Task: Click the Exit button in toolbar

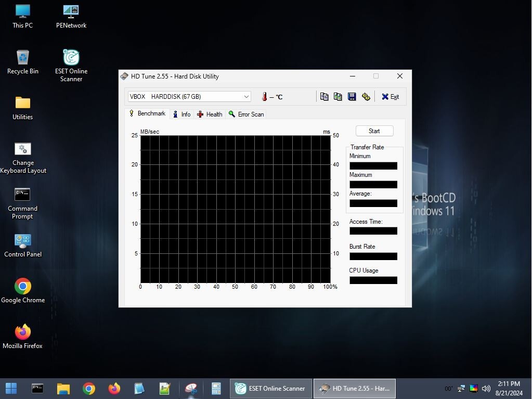Action: 390,97
